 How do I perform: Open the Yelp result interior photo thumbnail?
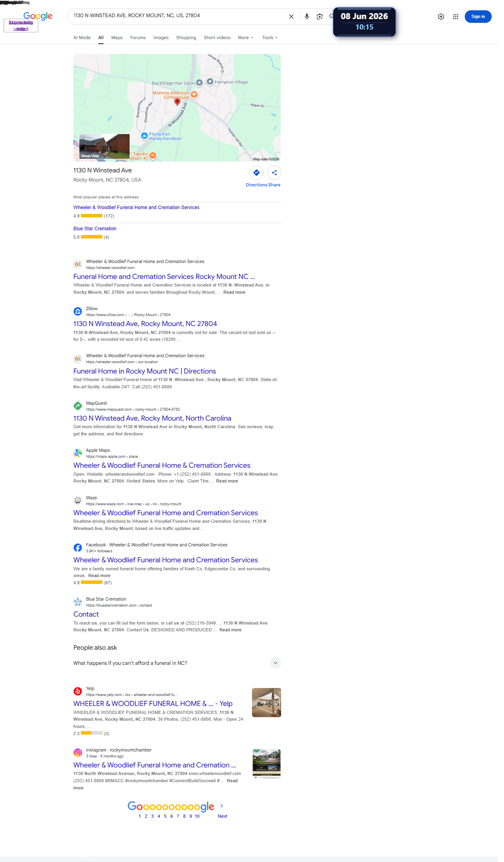pyautogui.click(x=266, y=702)
